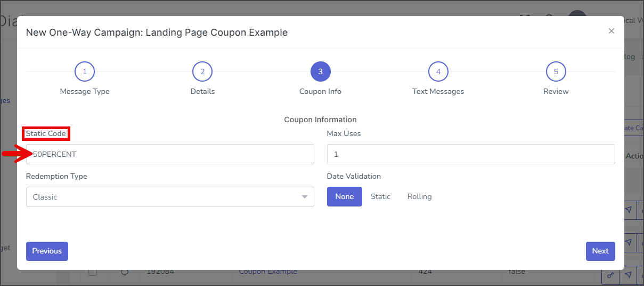
Task: Click the Previous button
Action: pos(47,251)
